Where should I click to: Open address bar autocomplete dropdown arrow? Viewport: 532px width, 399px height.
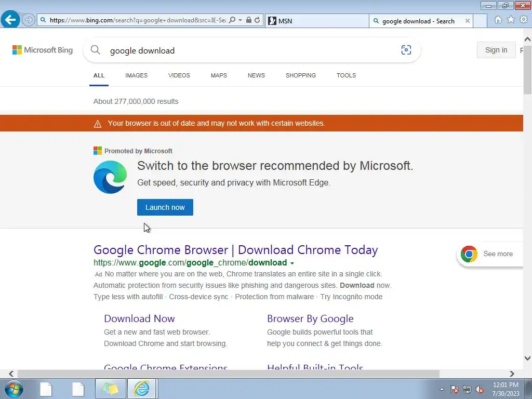(x=240, y=20)
